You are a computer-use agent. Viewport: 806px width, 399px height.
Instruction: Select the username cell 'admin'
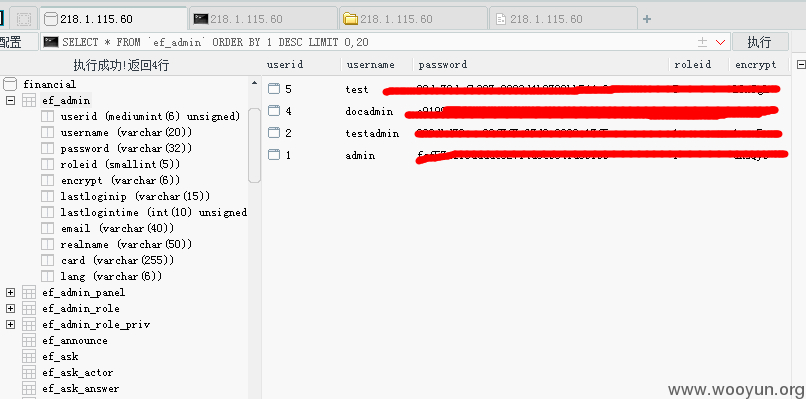[x=360, y=155]
